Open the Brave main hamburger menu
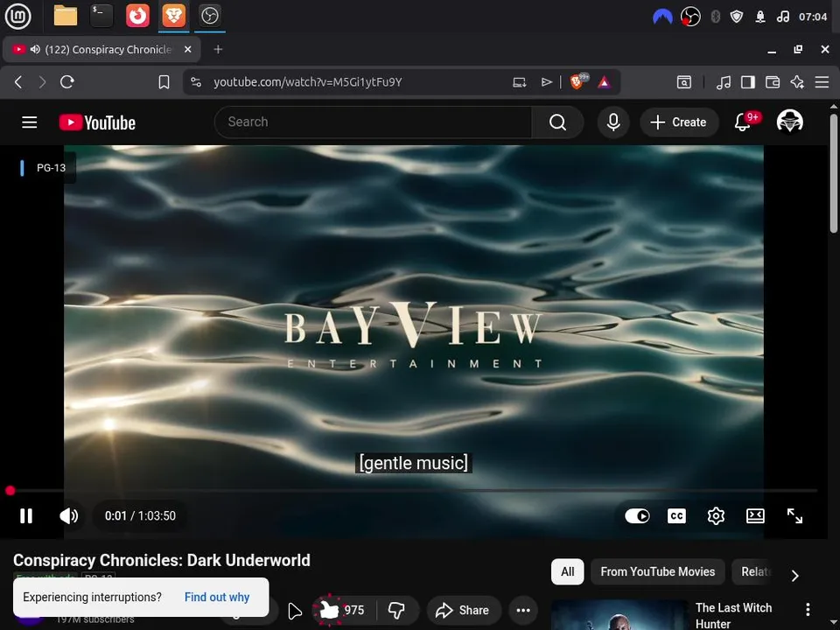The height and width of the screenshot is (630, 840). (x=822, y=82)
